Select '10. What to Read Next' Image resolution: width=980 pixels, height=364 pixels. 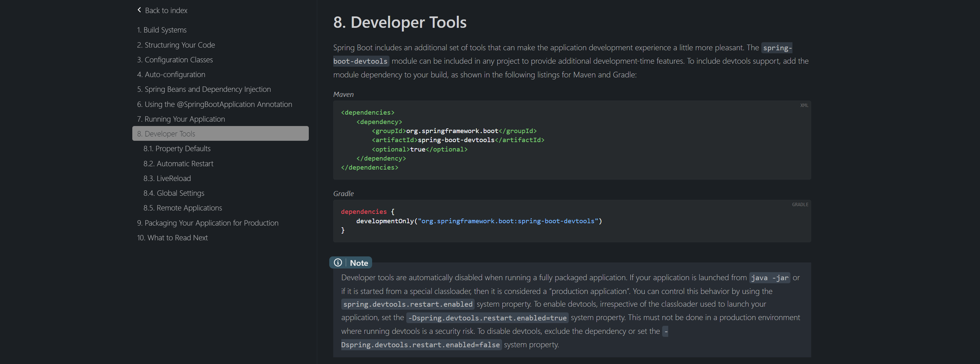click(x=172, y=238)
